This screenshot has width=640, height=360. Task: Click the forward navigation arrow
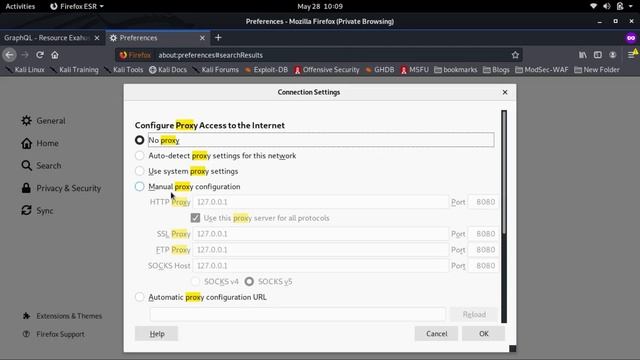click(x=25, y=55)
